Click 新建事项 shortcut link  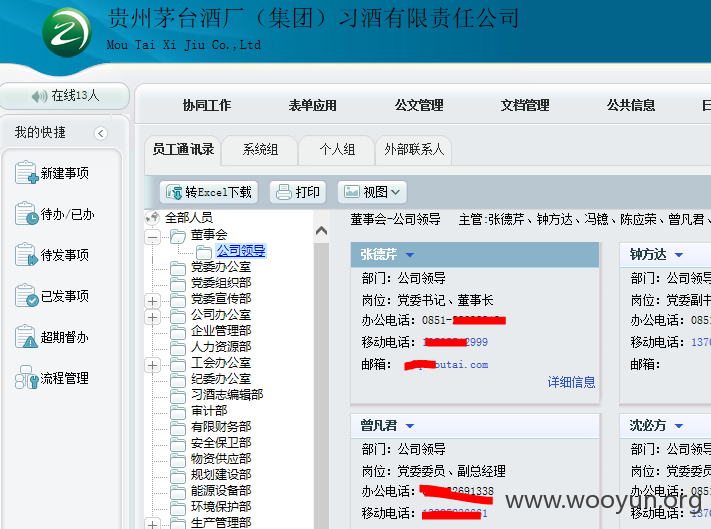[65, 173]
